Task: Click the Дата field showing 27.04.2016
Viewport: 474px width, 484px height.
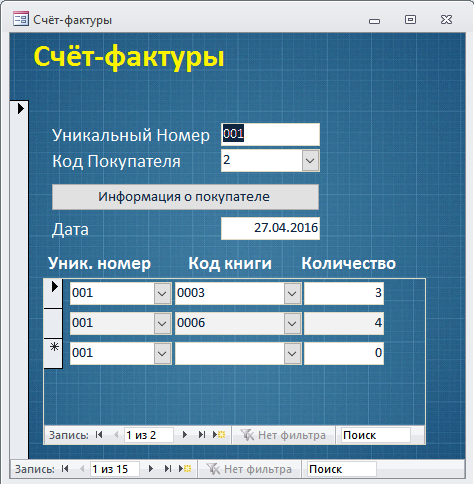Action: 270,228
